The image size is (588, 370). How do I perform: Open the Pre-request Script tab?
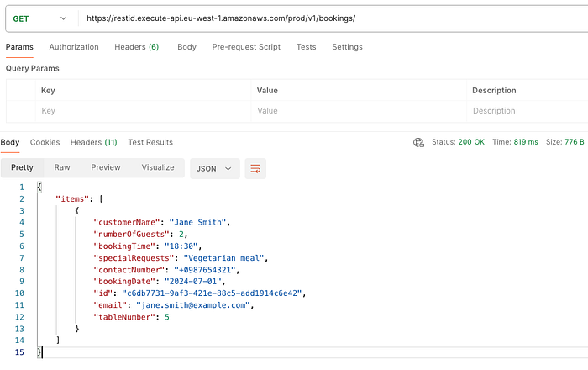tap(246, 47)
